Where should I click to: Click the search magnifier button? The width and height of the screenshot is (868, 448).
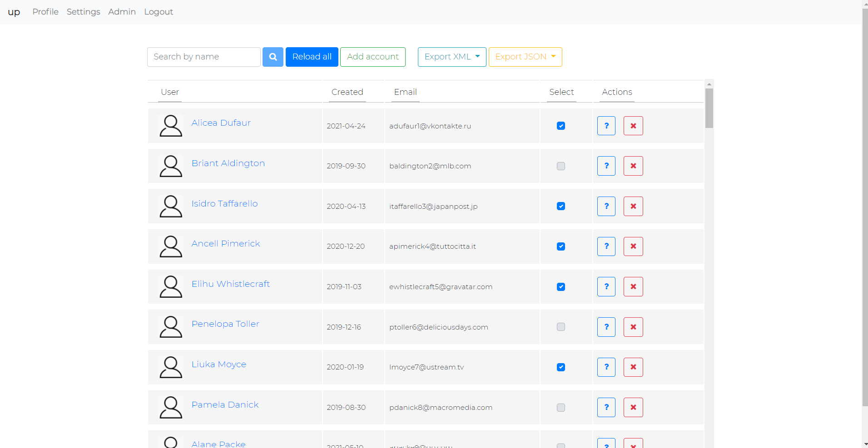(273, 57)
